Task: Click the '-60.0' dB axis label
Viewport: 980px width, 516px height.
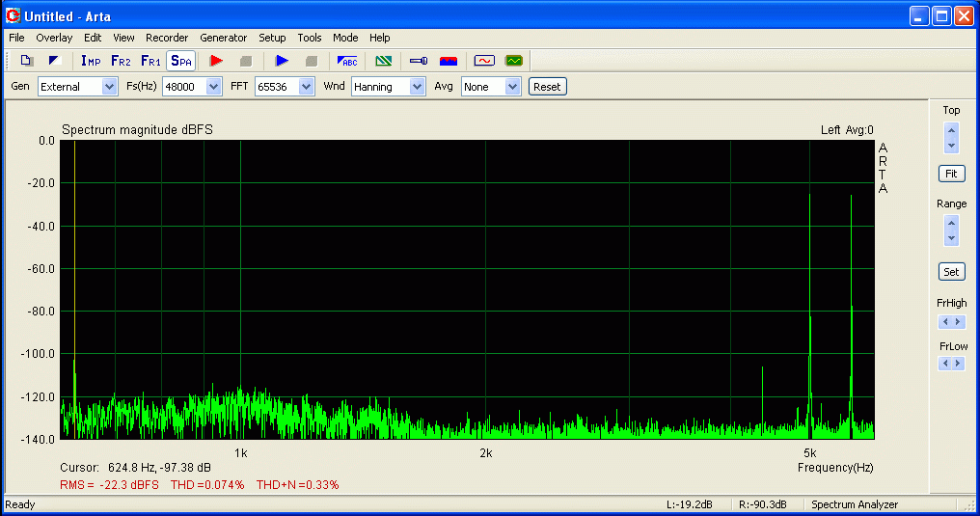Action: (41, 269)
